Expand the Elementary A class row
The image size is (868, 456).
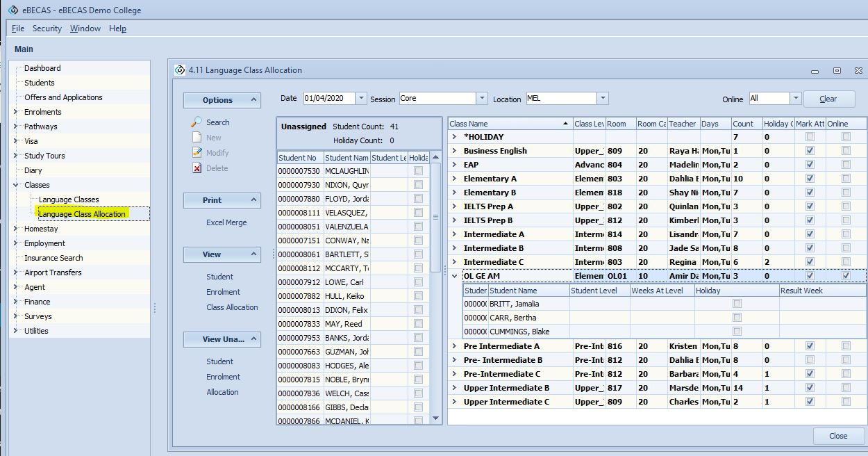point(454,179)
